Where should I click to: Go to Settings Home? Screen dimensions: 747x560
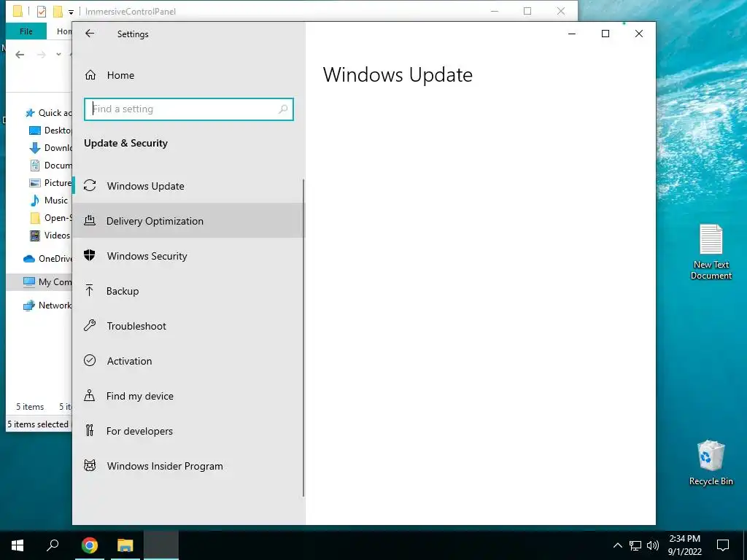(x=189, y=75)
